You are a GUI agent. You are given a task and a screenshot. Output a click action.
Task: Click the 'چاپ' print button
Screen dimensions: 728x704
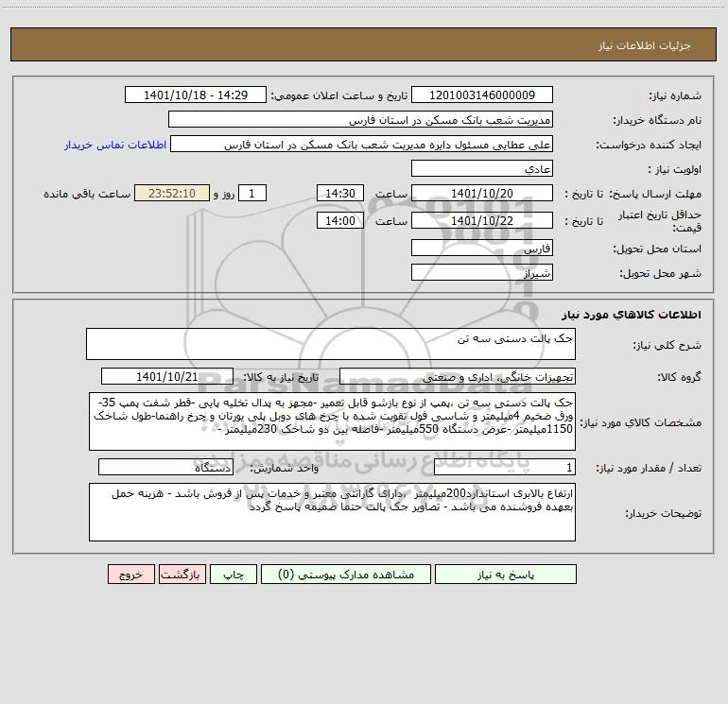234,575
